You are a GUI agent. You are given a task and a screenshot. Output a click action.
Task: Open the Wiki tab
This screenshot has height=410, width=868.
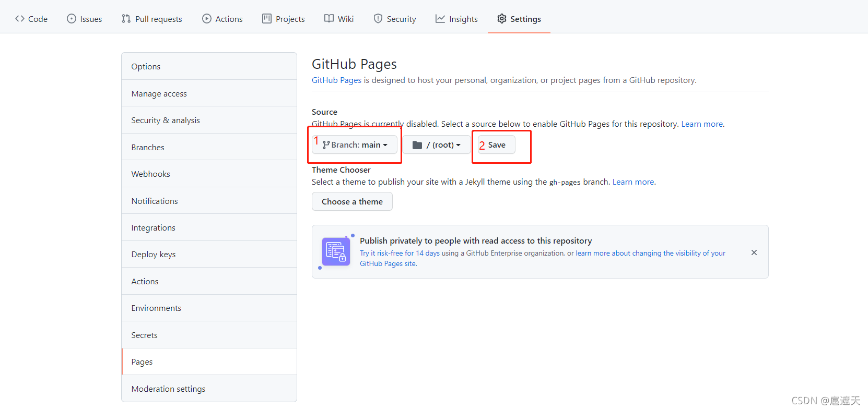(339, 19)
